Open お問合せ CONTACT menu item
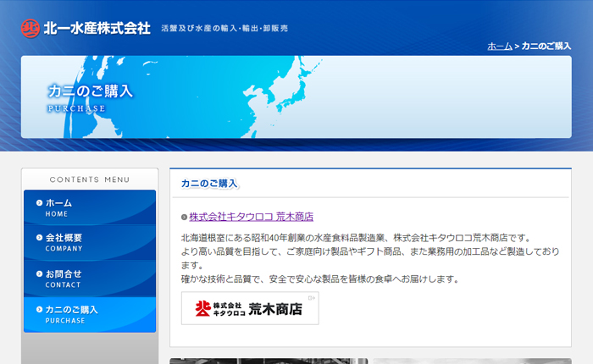The height and width of the screenshot is (364, 593). click(x=90, y=279)
